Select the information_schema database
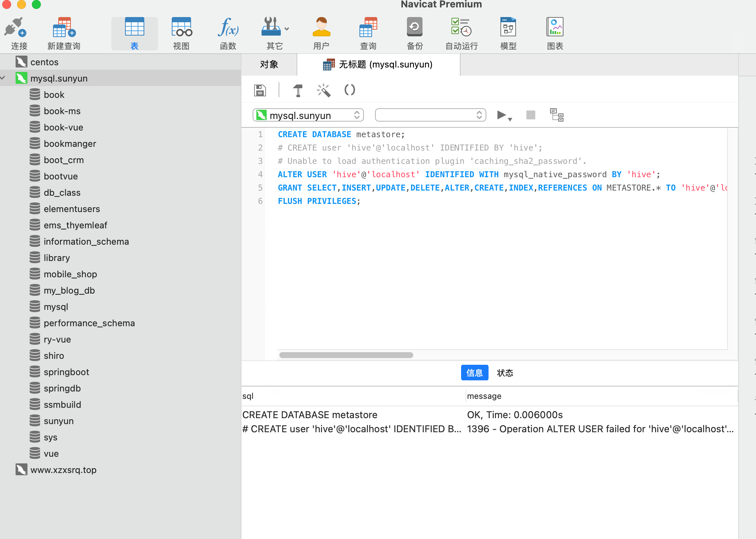Viewport: 756px width, 539px height. (x=86, y=241)
